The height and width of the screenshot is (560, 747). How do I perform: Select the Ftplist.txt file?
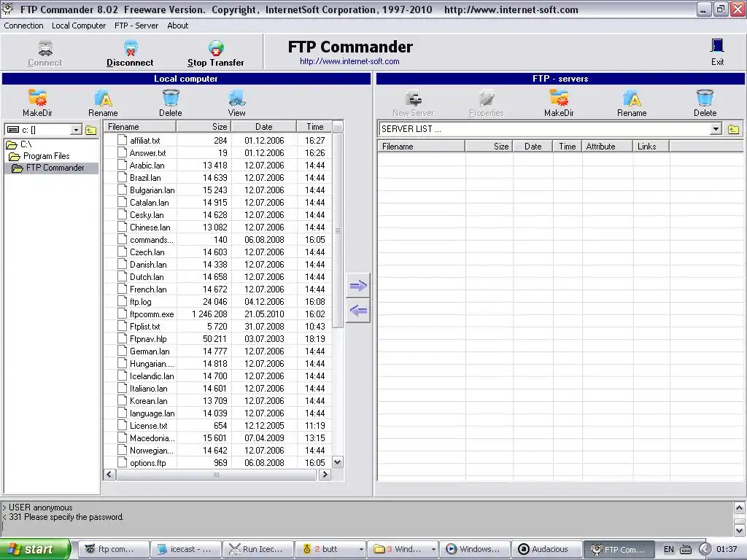[x=145, y=326]
